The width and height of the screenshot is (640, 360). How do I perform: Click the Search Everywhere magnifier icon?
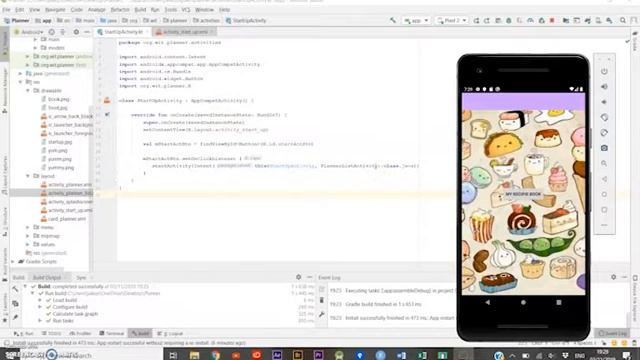click(623, 20)
